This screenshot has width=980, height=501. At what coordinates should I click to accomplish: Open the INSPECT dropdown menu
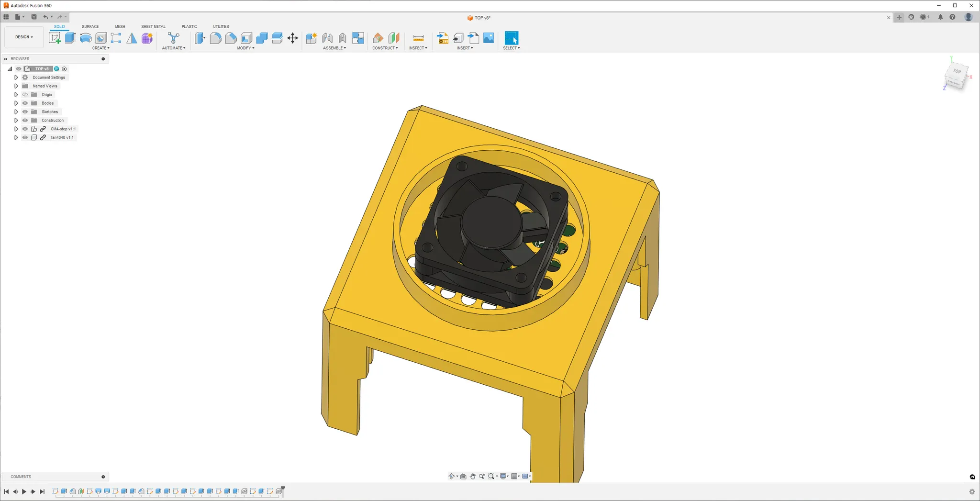(x=418, y=48)
